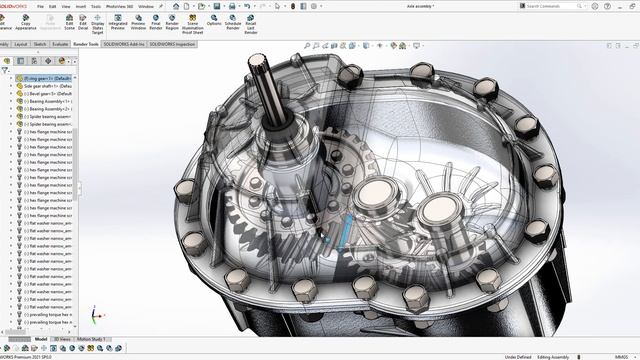640x360 pixels.
Task: Open the Window menu
Action: (146, 7)
